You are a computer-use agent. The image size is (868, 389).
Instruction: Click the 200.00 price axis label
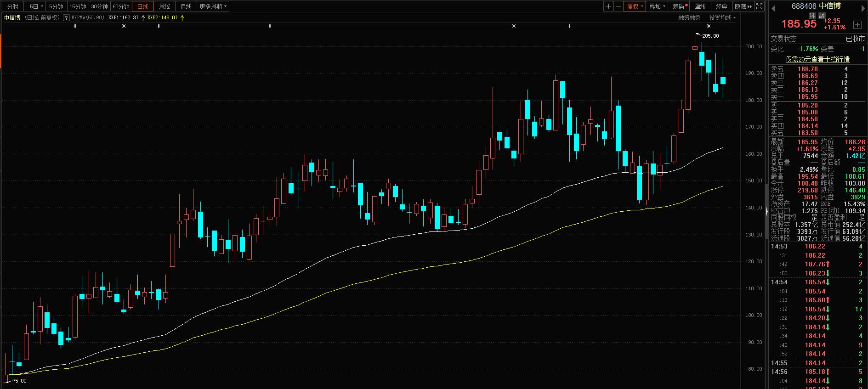[754, 46]
